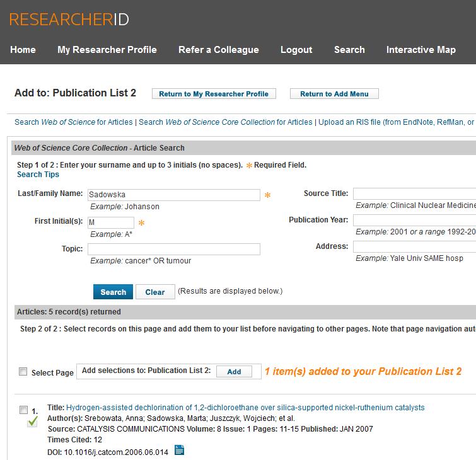The height and width of the screenshot is (460, 476).
Task: Tick the Select Page checkbox
Action: tap(23, 371)
